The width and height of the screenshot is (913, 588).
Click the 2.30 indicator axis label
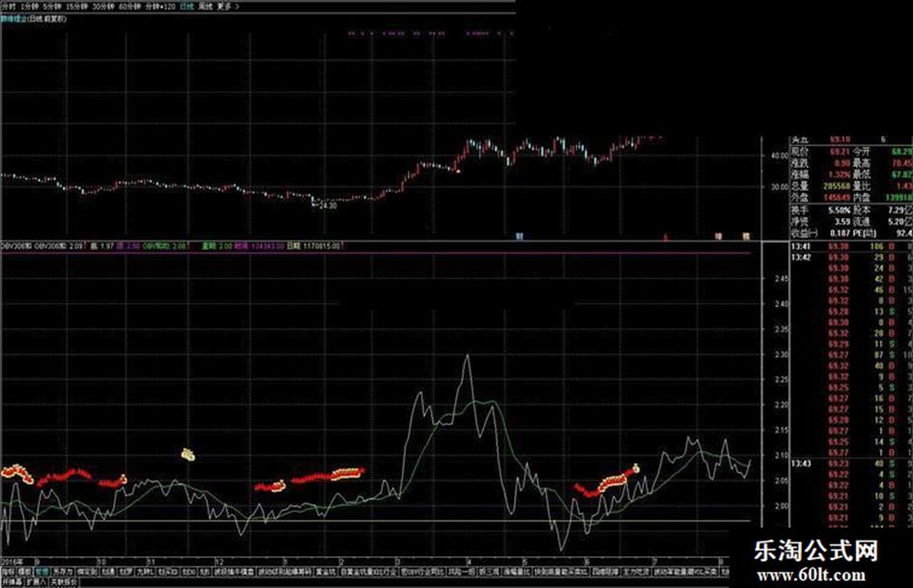[x=782, y=354]
